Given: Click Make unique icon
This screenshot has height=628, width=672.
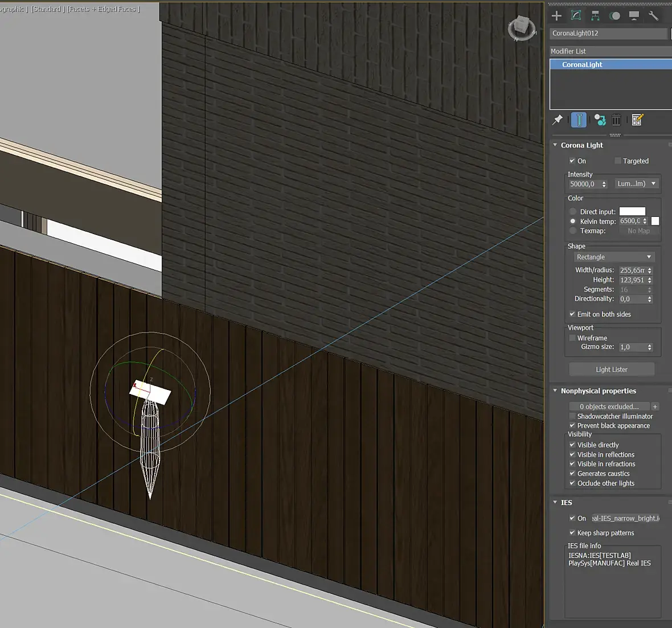Looking at the screenshot, I should 600,120.
